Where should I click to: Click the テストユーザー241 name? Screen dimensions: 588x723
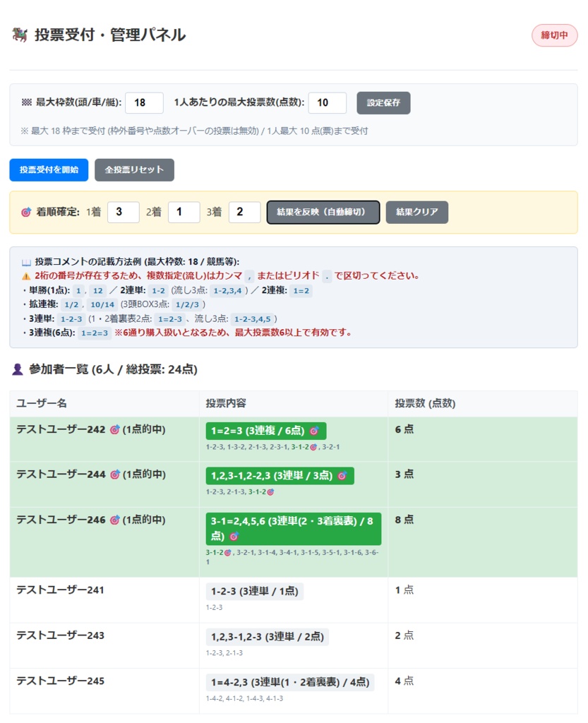[61, 590]
